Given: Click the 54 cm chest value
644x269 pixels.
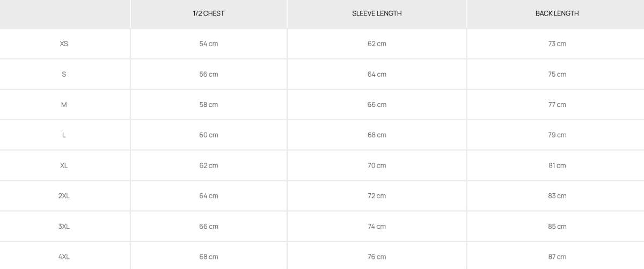Looking at the screenshot, I should click(x=209, y=43).
